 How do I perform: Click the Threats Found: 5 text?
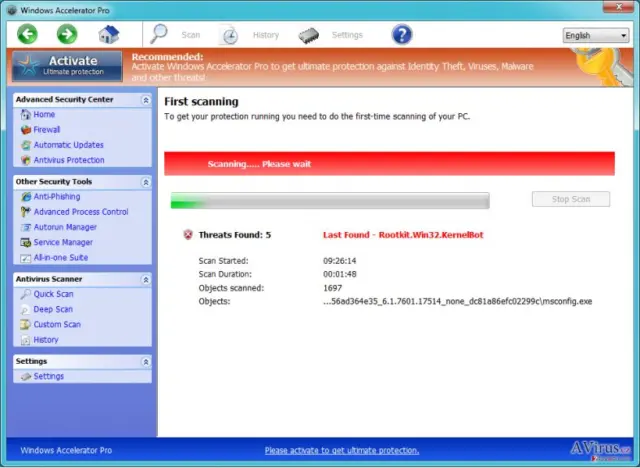235,235
